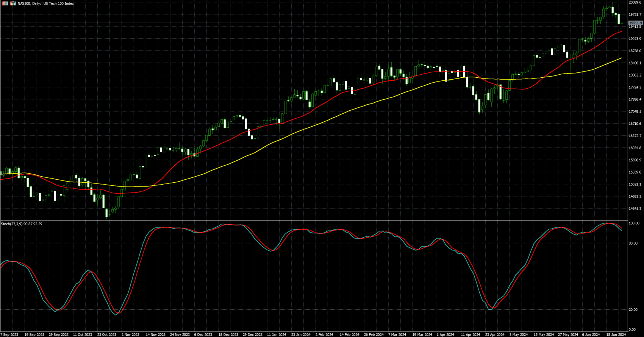644x337 pixels.
Task: Click the red table icon beside chart title
Action: (5, 3)
